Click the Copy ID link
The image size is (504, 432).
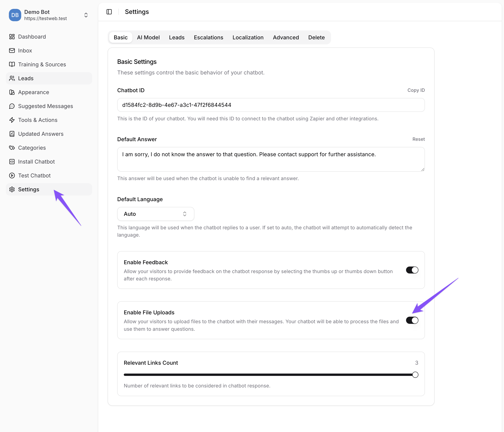(416, 90)
